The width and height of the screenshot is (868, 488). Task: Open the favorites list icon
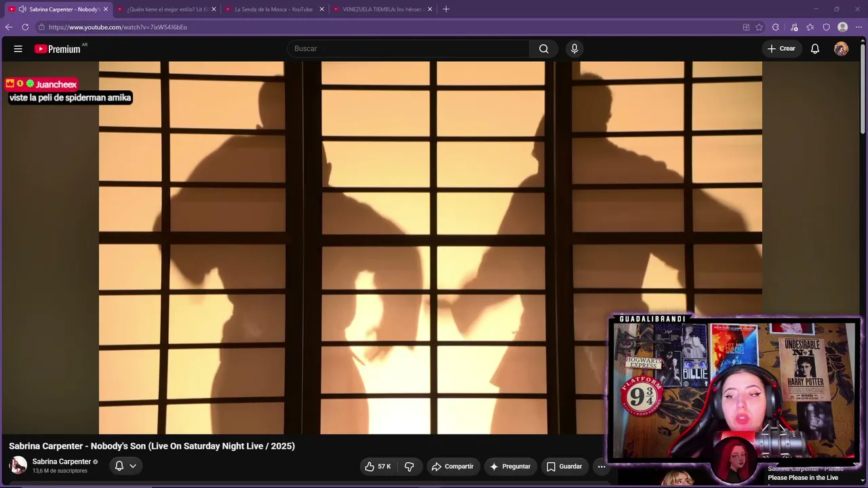pyautogui.click(x=810, y=27)
